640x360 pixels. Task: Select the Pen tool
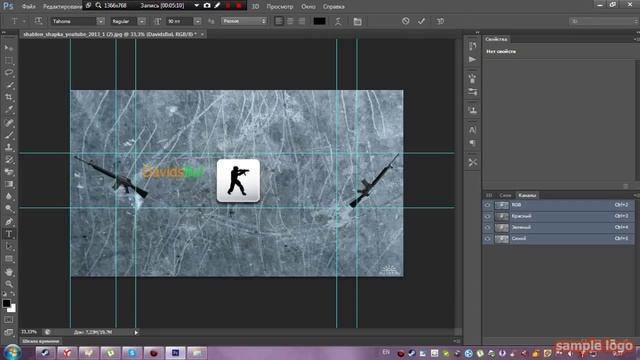coord(9,222)
